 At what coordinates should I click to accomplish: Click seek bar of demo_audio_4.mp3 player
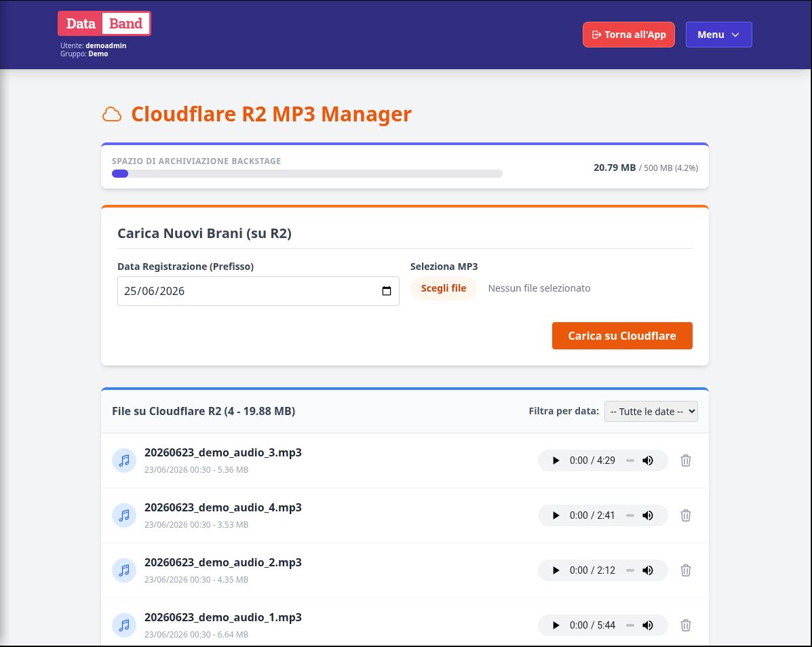[x=630, y=515]
